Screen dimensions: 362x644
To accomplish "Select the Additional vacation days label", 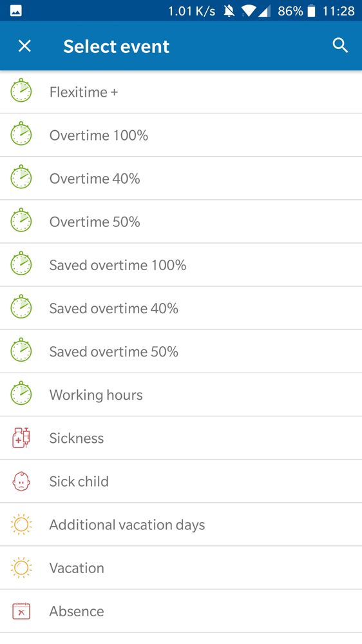I will (127, 525).
